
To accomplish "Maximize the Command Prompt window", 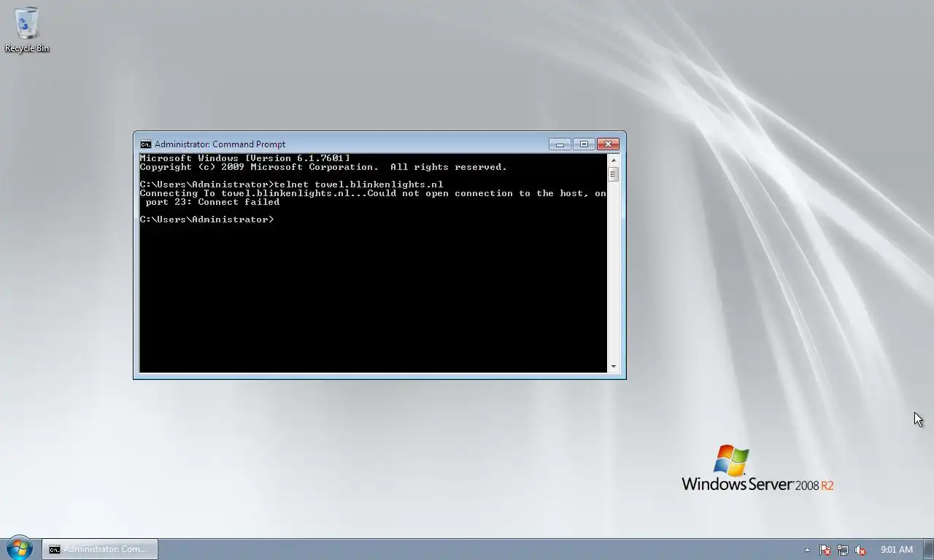I will pyautogui.click(x=584, y=144).
